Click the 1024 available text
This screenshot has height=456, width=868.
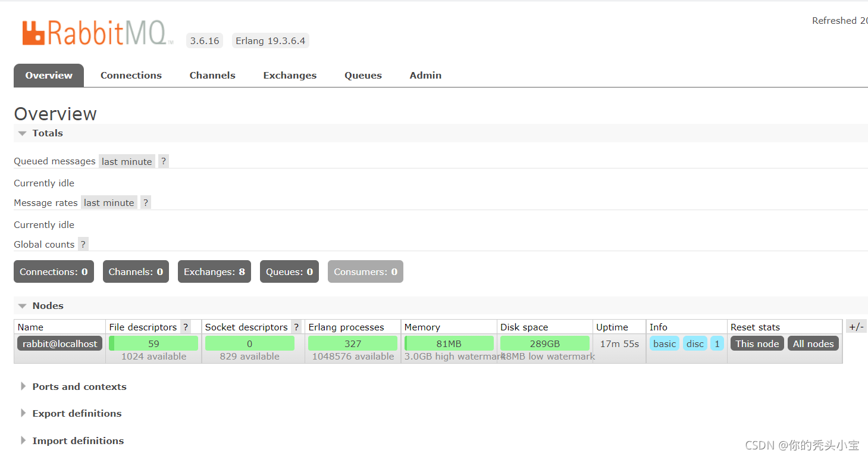click(153, 357)
